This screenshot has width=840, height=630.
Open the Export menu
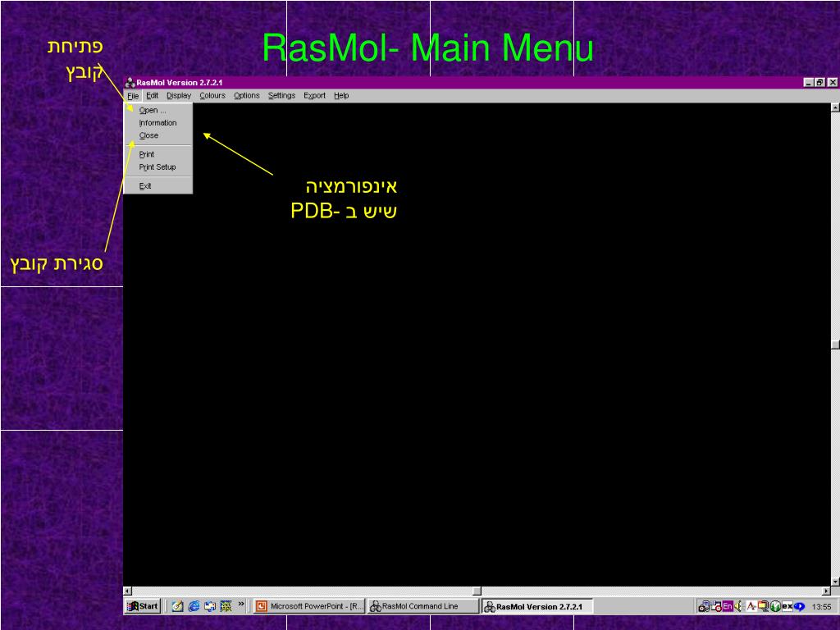click(314, 96)
